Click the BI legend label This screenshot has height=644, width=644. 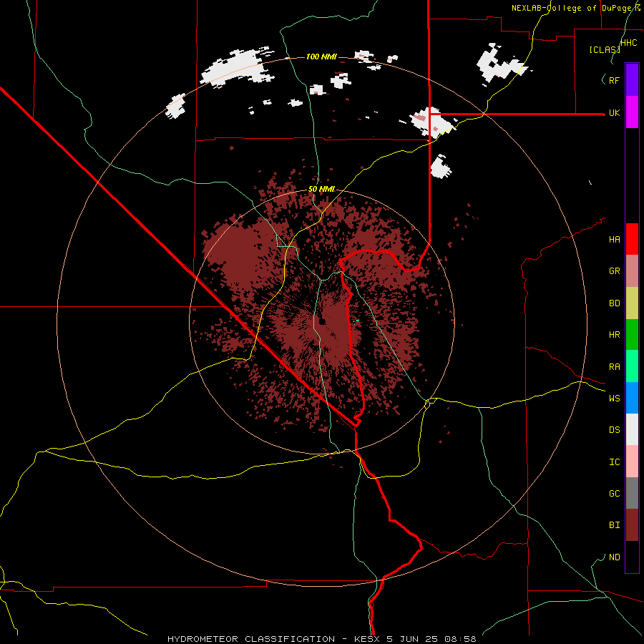(614, 525)
